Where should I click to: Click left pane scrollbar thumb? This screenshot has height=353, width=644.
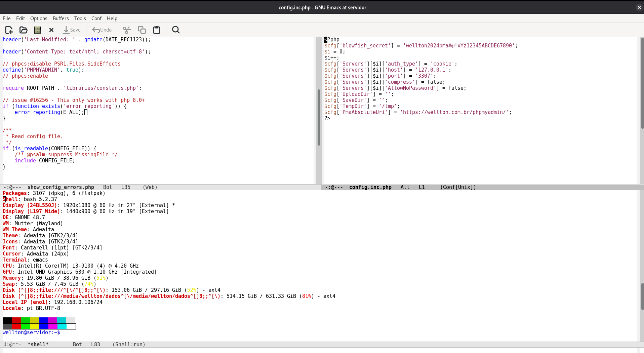point(319,117)
